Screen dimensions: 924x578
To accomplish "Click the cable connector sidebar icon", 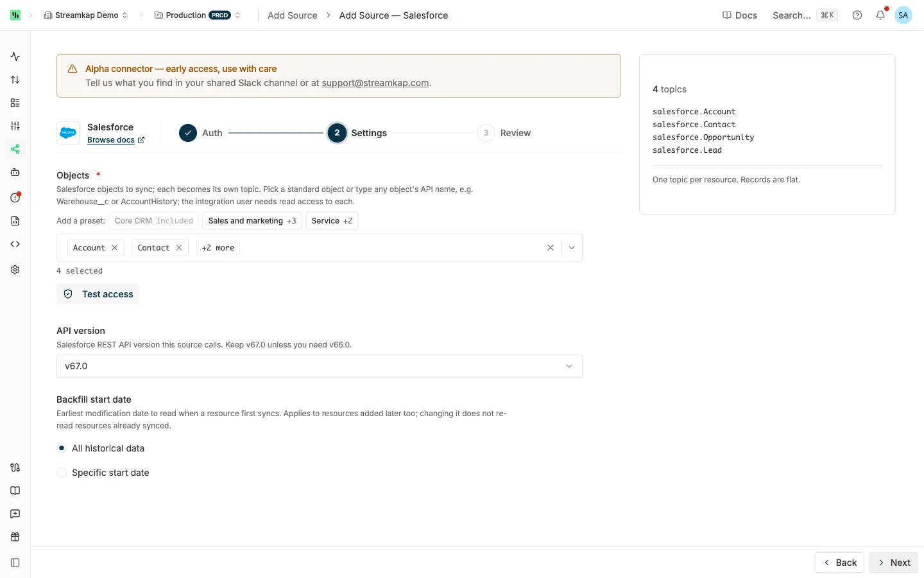I will 15,468.
